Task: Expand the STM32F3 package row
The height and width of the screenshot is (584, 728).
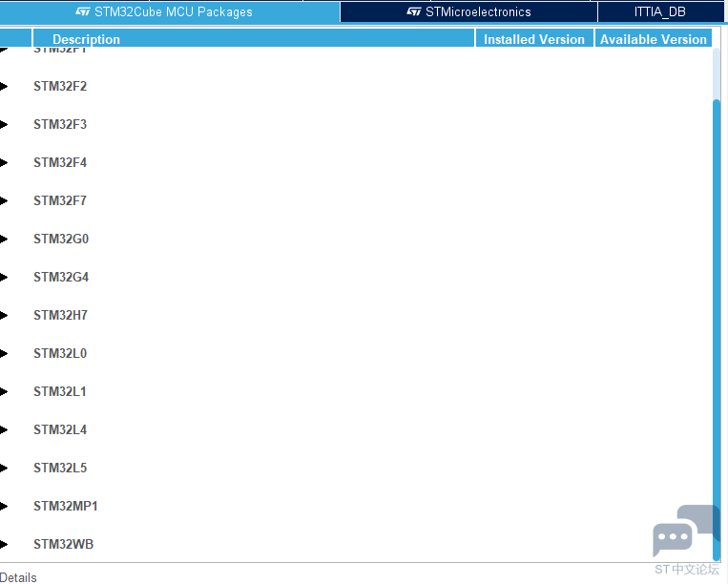Action: coord(4,124)
